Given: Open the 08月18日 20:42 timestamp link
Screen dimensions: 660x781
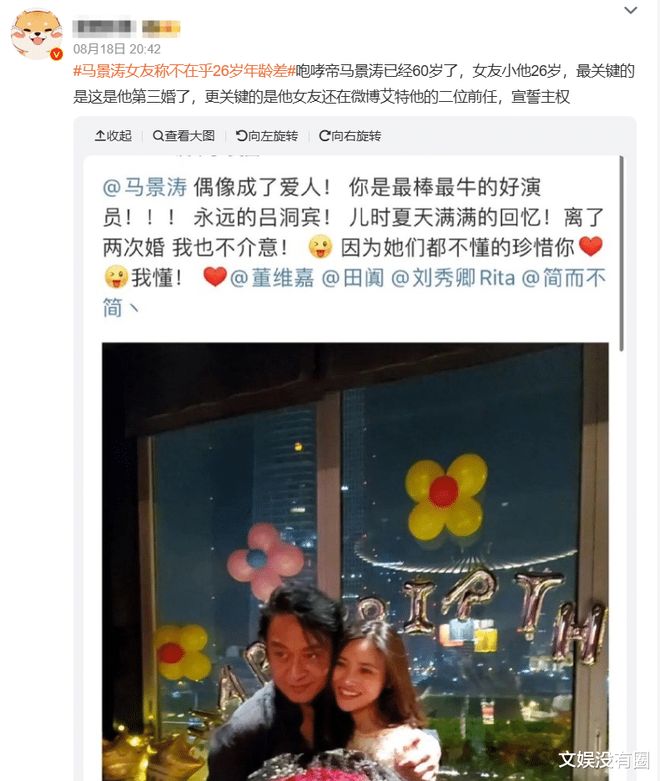Looking at the screenshot, I should [117, 49].
